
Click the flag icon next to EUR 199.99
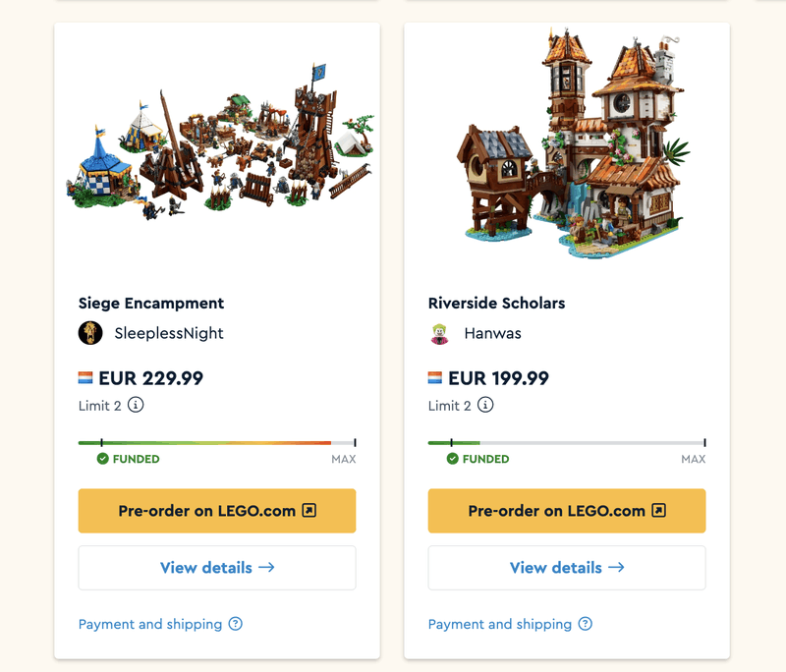435,378
